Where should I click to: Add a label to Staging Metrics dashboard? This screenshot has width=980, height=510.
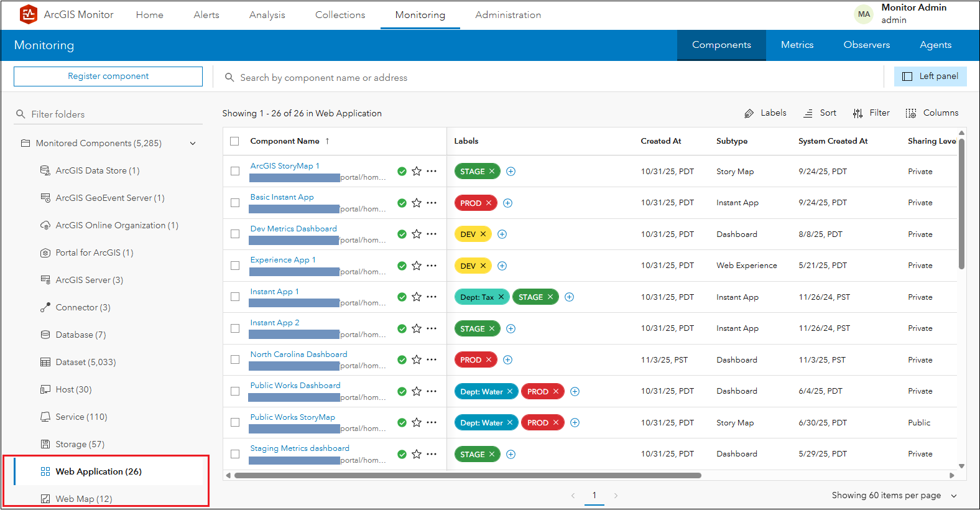511,454
